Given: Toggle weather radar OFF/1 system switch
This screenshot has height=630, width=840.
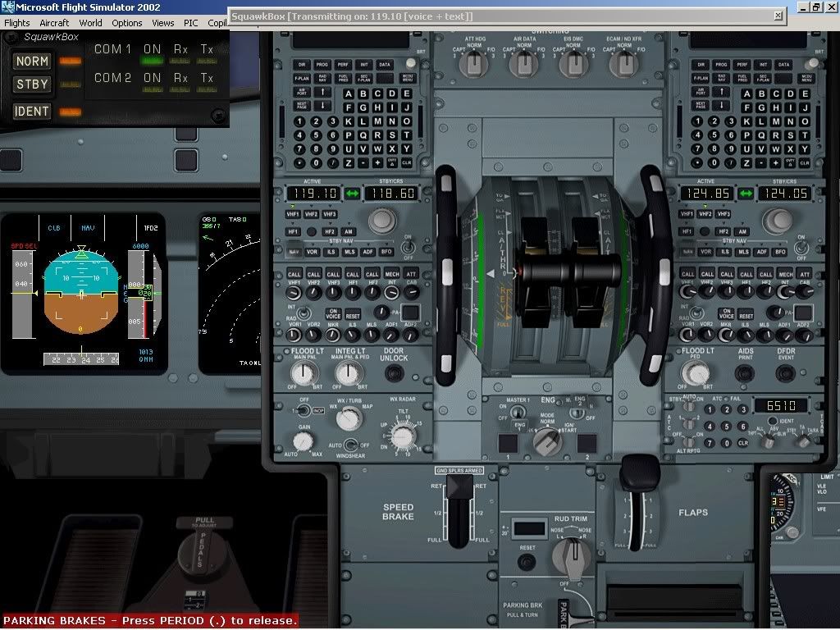Looking at the screenshot, I should pos(303,410).
